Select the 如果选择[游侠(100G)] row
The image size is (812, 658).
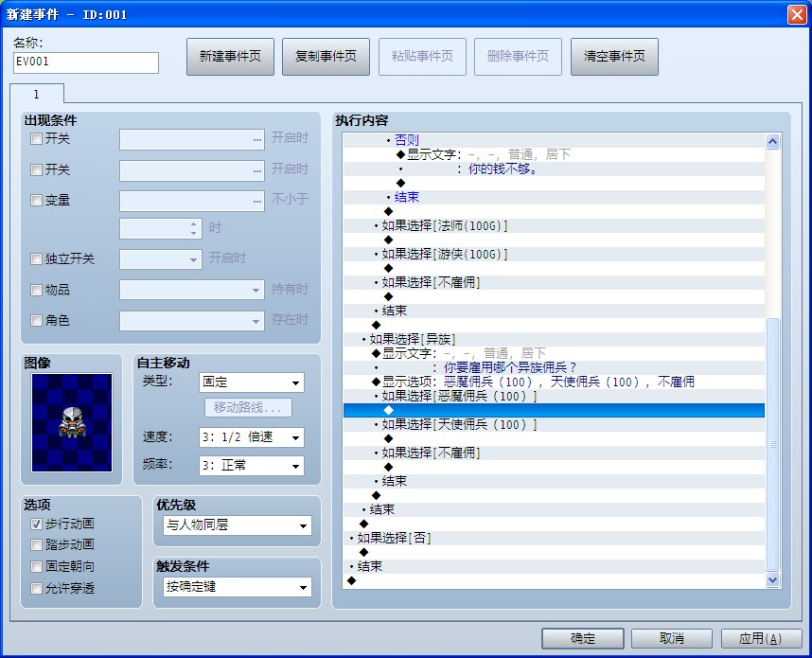coord(554,255)
